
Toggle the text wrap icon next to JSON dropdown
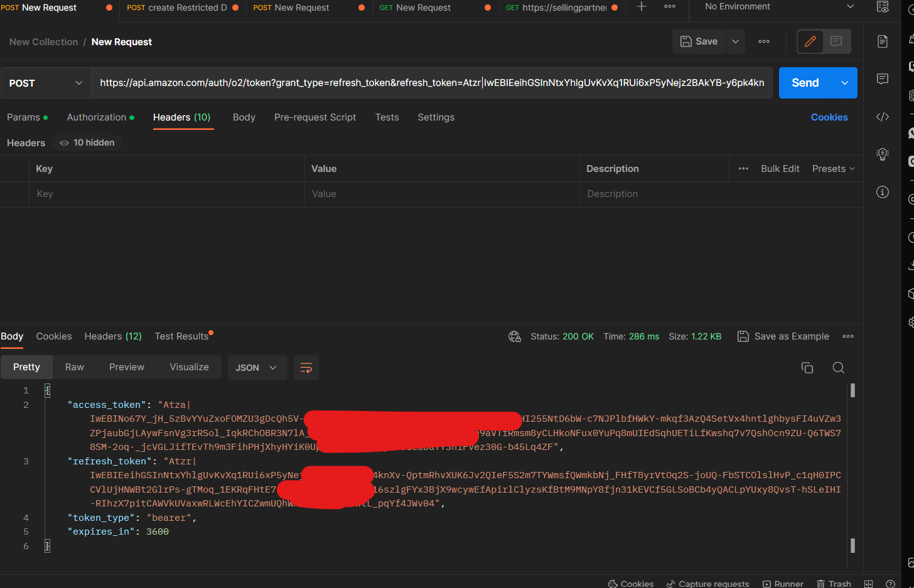click(x=306, y=368)
